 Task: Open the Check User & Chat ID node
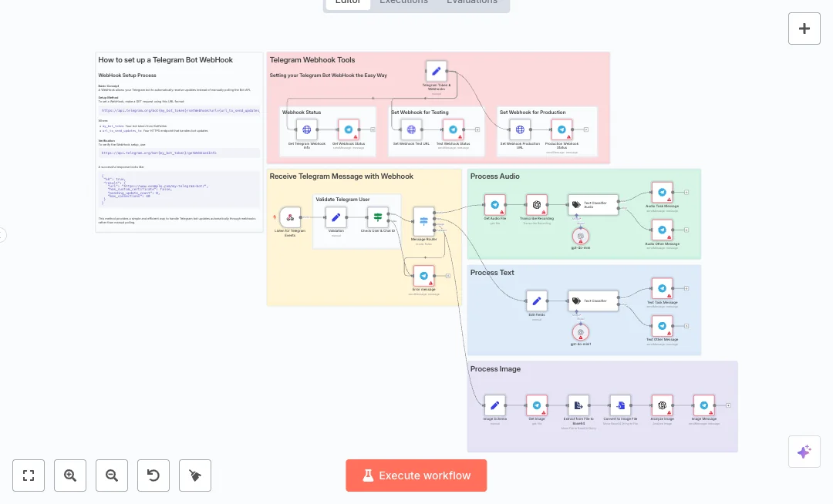click(378, 217)
